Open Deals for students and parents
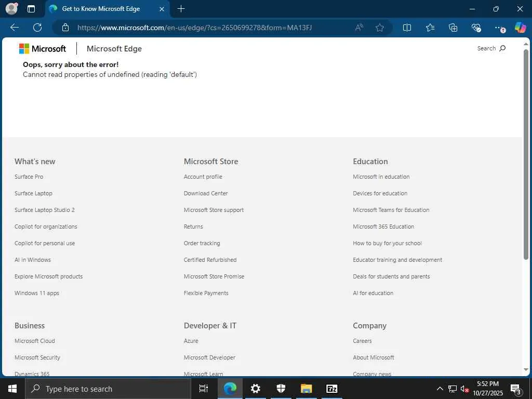Image resolution: width=532 pixels, height=399 pixels. [x=391, y=276]
